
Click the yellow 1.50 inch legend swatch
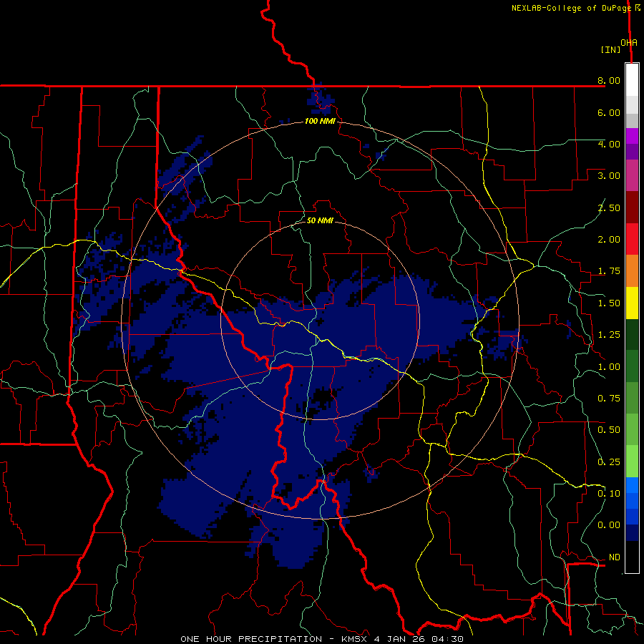(632, 303)
